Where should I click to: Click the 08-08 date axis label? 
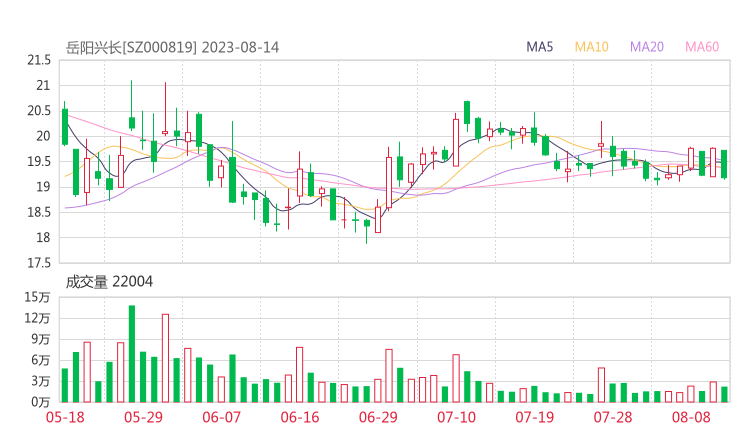coord(691,417)
